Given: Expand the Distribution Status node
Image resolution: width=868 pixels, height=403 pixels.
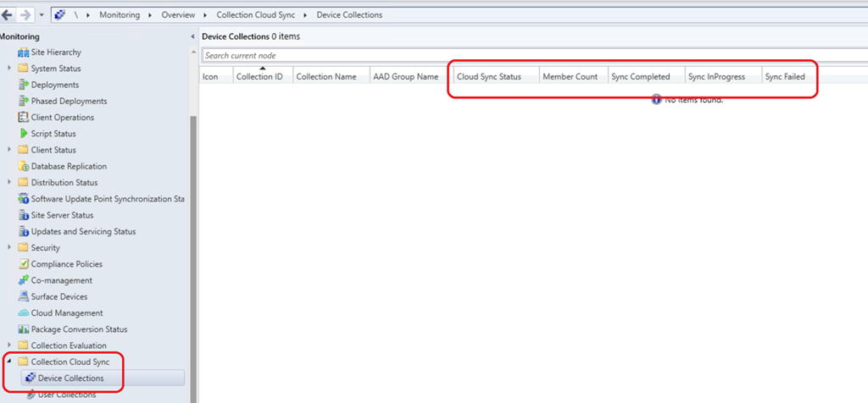Looking at the screenshot, I should (x=10, y=183).
